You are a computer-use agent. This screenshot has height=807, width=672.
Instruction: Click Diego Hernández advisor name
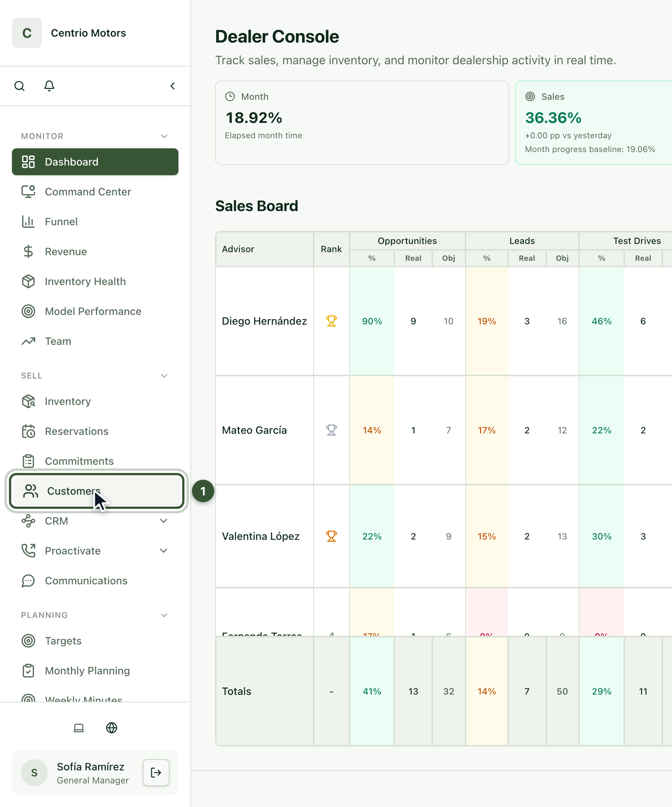tap(264, 321)
